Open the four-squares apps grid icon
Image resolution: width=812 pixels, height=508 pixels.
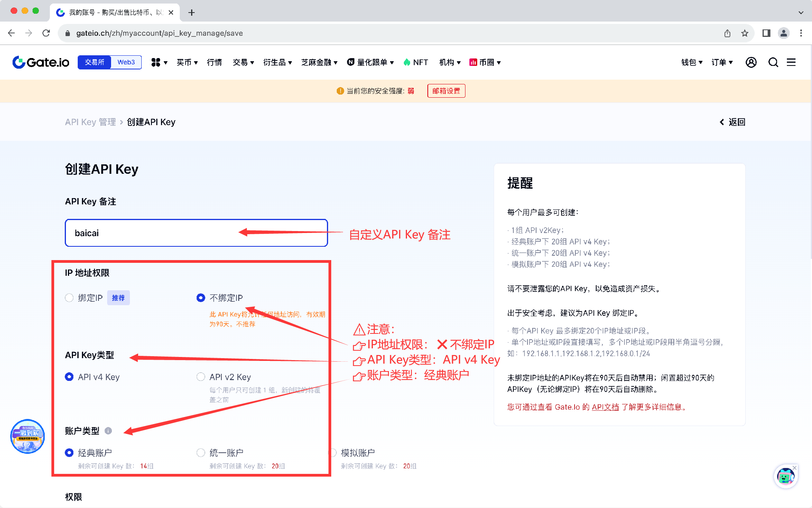click(x=156, y=62)
